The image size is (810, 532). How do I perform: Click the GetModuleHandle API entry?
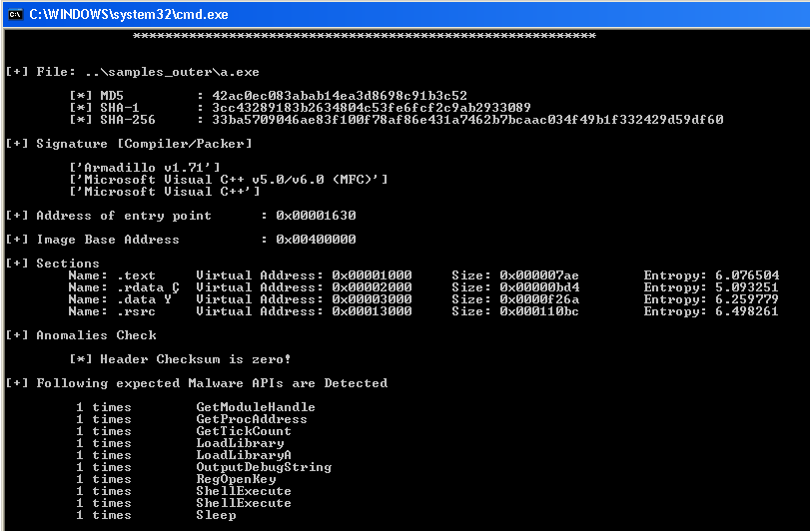coord(256,407)
